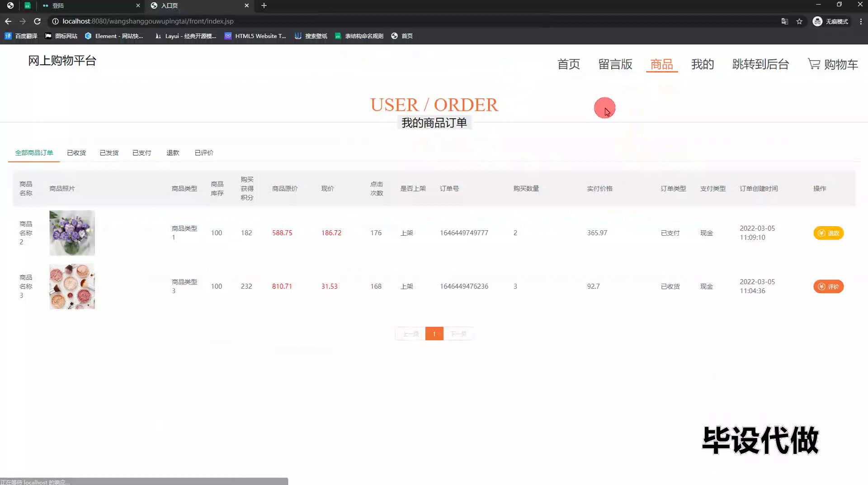The image size is (868, 485).
Task: Select the 已收货 order tab
Action: [x=76, y=153]
